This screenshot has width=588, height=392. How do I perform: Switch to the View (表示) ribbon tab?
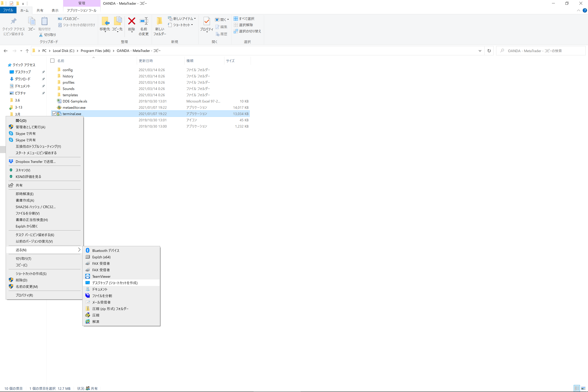(x=55, y=10)
